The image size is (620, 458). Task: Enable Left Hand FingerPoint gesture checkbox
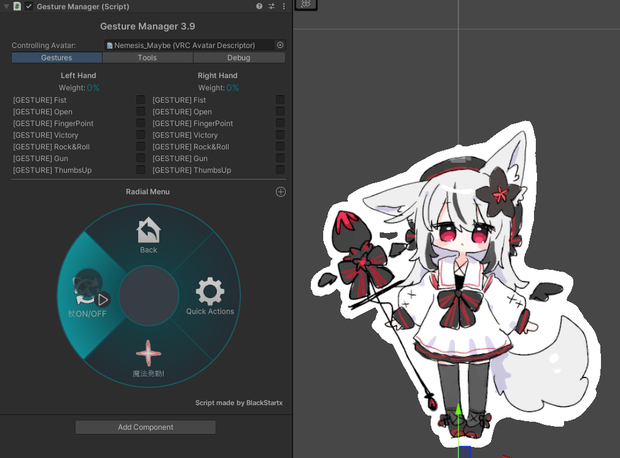pyautogui.click(x=140, y=123)
